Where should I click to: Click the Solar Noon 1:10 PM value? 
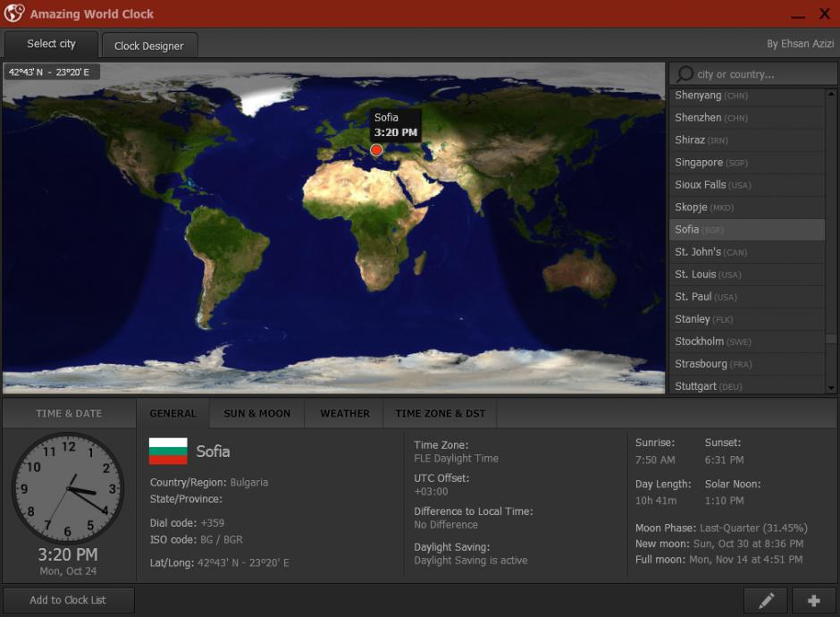[x=725, y=501]
